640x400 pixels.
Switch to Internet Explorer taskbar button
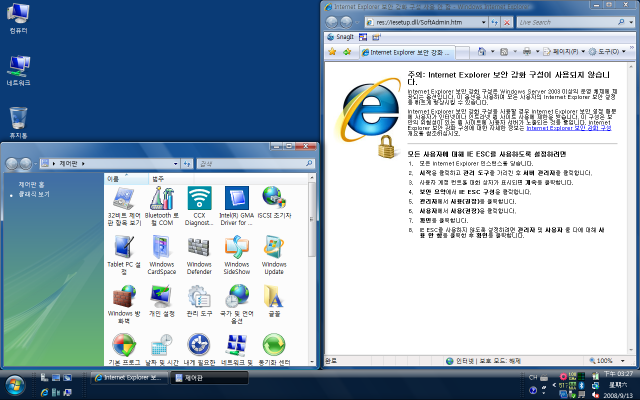tap(129, 378)
